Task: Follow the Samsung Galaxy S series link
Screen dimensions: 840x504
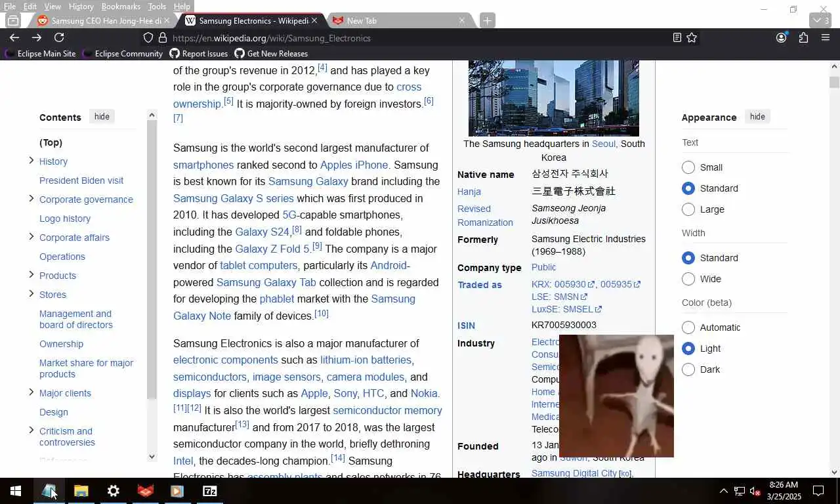Action: tap(234, 198)
